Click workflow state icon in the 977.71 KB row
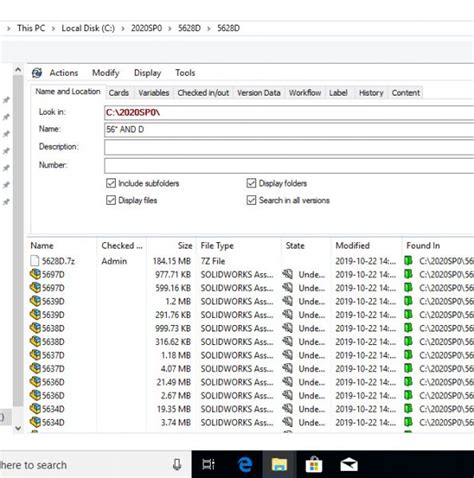This screenshot has height=478, width=474. pyautogui.click(x=288, y=274)
